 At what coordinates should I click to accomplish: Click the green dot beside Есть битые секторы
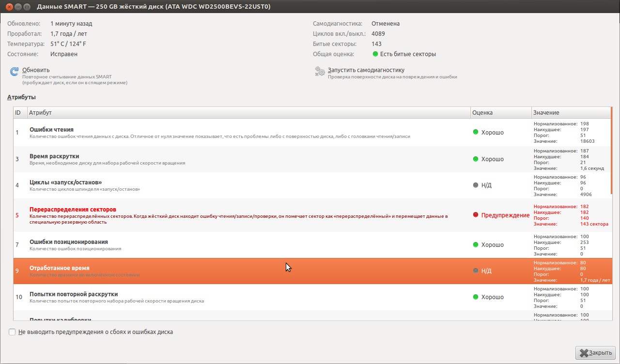coord(375,54)
